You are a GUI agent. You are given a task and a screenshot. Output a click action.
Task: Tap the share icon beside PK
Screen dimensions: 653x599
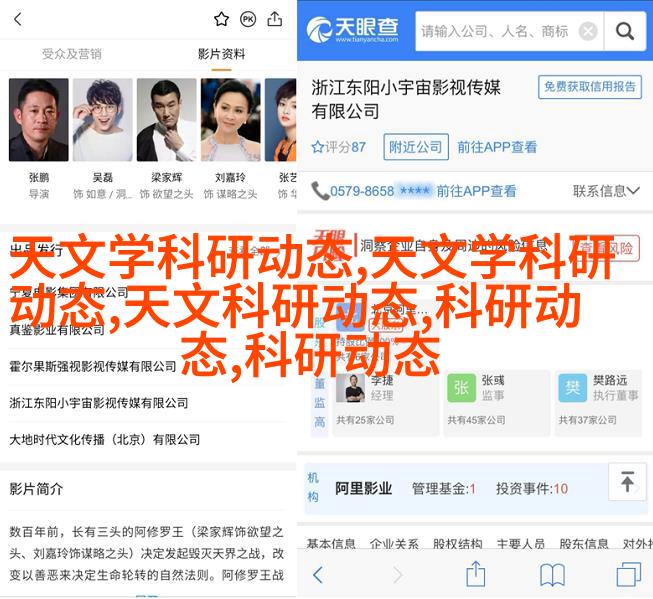click(x=274, y=19)
